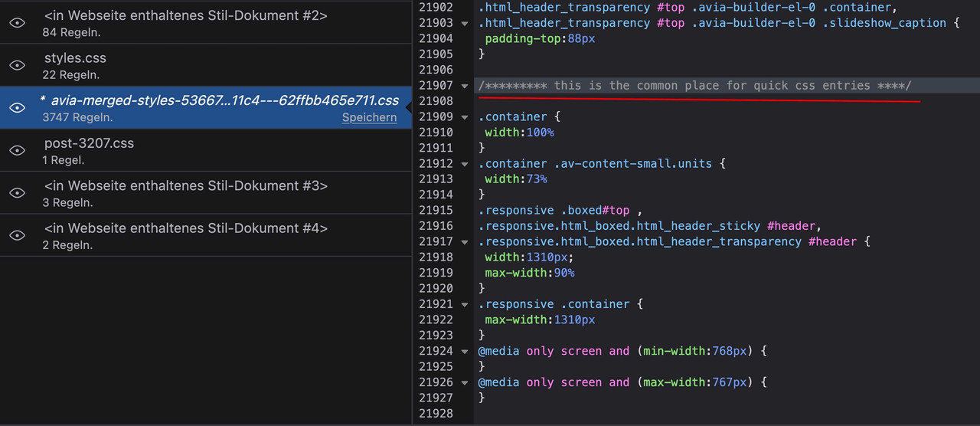
Task: Click the '3747 Regeln.' rule count text
Action: (78, 117)
